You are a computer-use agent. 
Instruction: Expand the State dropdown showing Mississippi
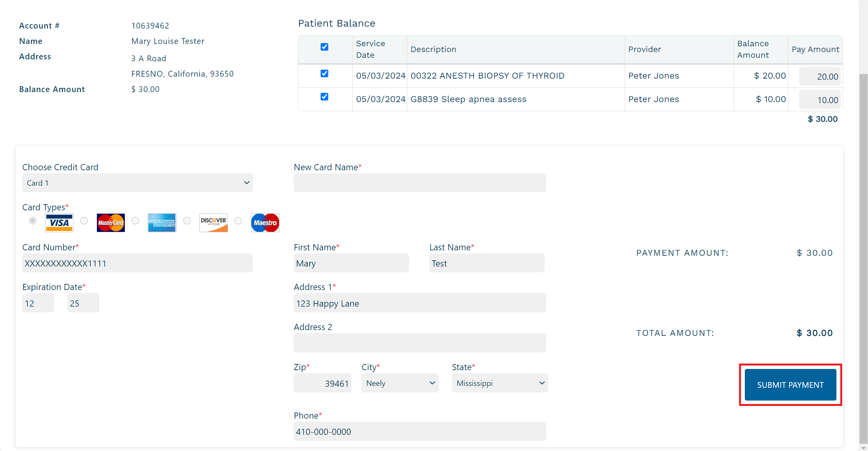point(500,383)
